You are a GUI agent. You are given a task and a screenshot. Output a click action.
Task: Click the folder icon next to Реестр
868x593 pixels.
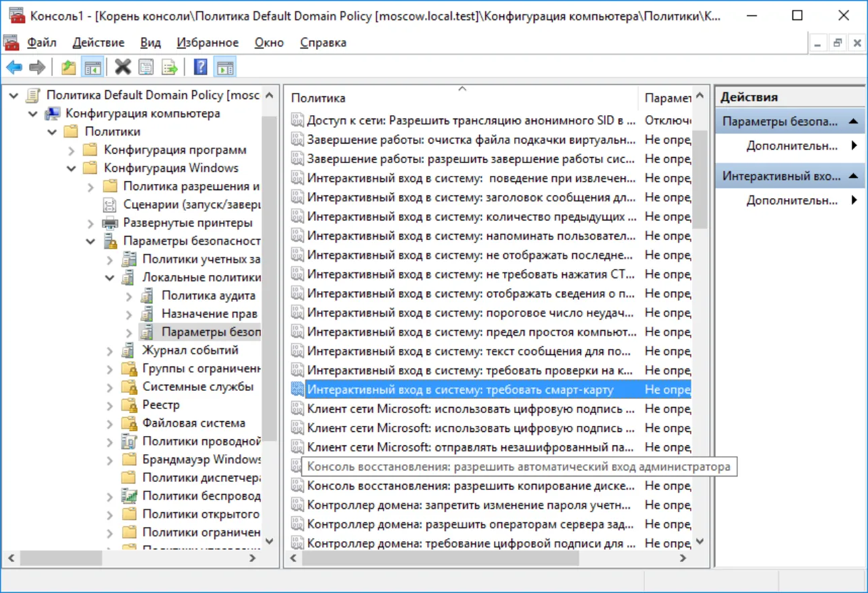129,405
